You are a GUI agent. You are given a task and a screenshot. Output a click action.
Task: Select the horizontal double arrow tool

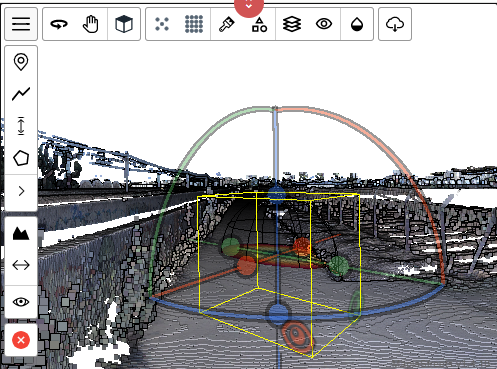[x=21, y=265]
